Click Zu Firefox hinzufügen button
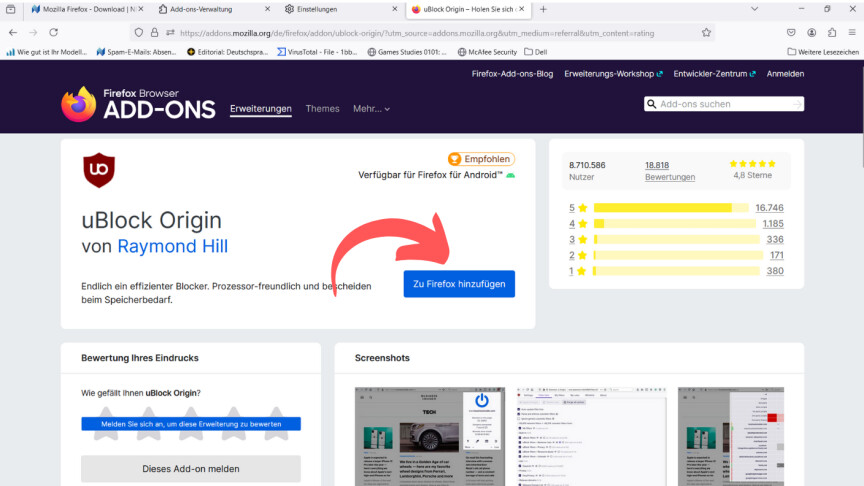The image size is (864, 486). 459,284
